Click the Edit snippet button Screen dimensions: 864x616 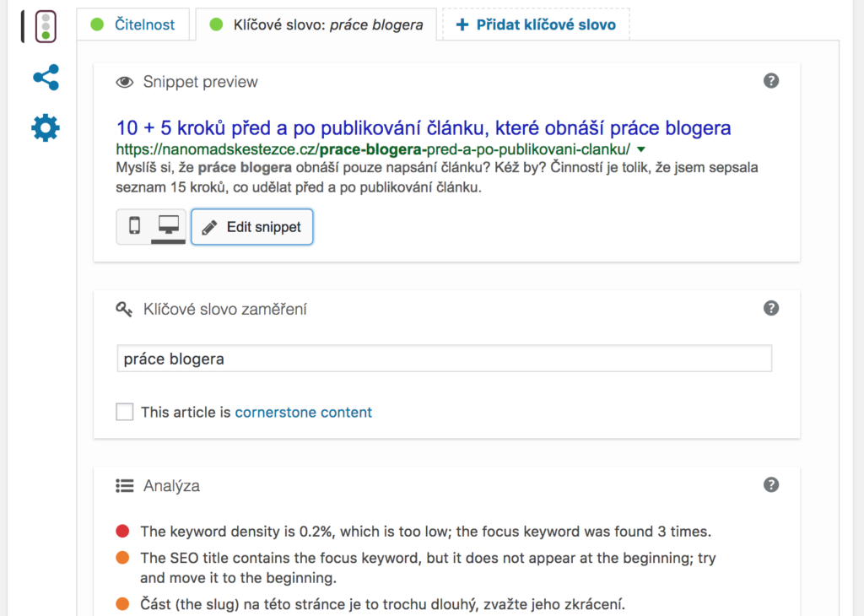coord(251,227)
